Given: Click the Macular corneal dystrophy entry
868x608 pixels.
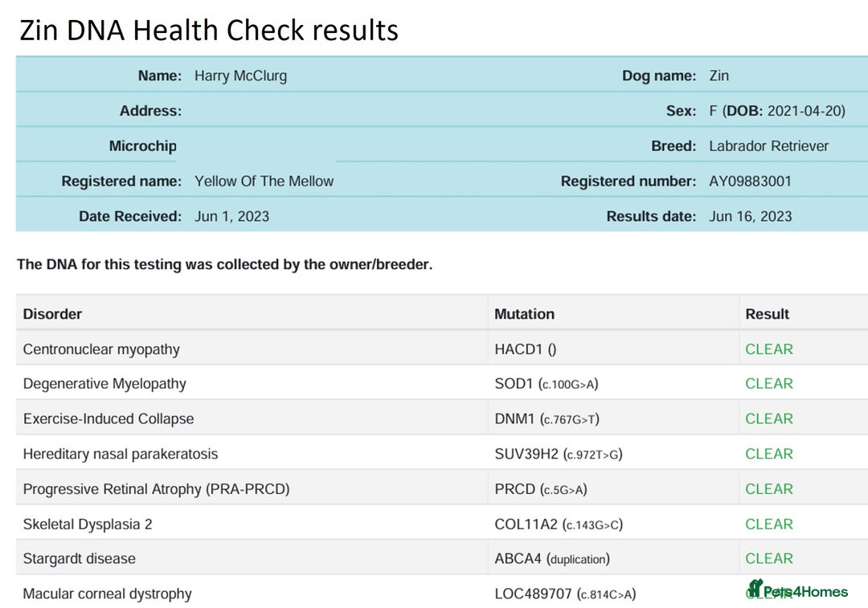Looking at the screenshot, I should [107, 594].
